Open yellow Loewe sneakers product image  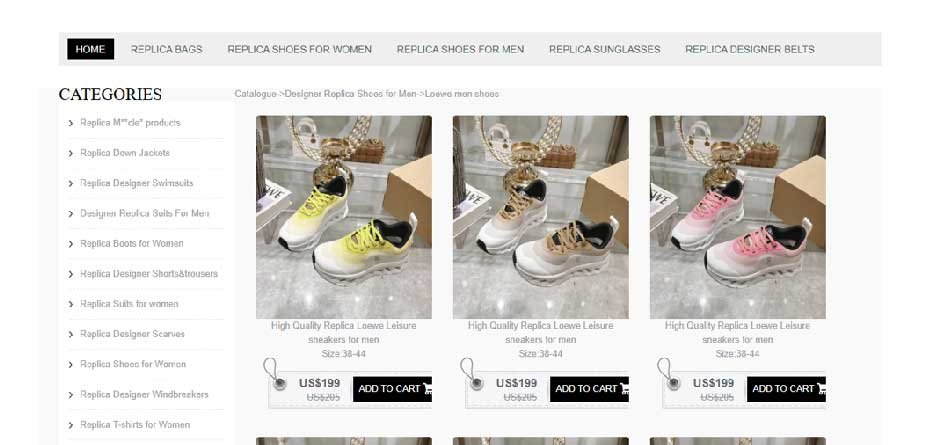[344, 217]
